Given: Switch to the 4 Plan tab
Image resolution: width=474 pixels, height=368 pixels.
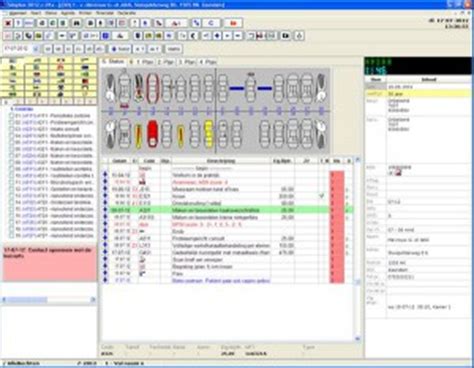Looking at the screenshot, I should point(208,62).
